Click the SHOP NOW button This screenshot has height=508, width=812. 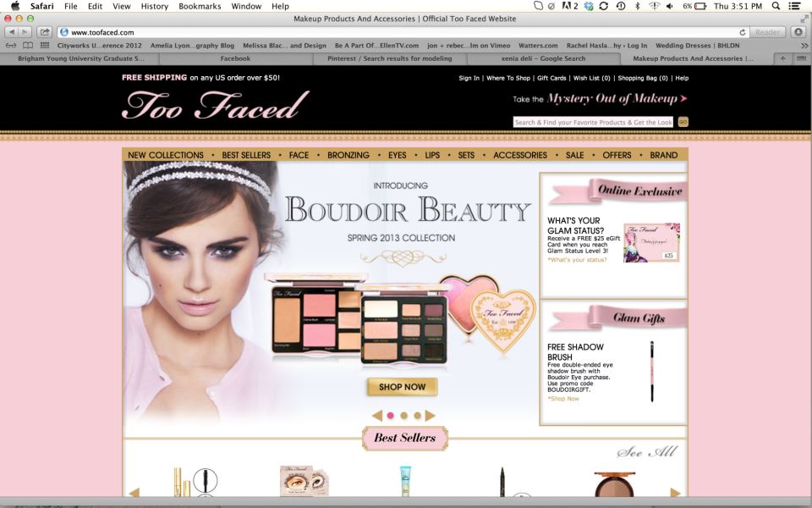402,387
